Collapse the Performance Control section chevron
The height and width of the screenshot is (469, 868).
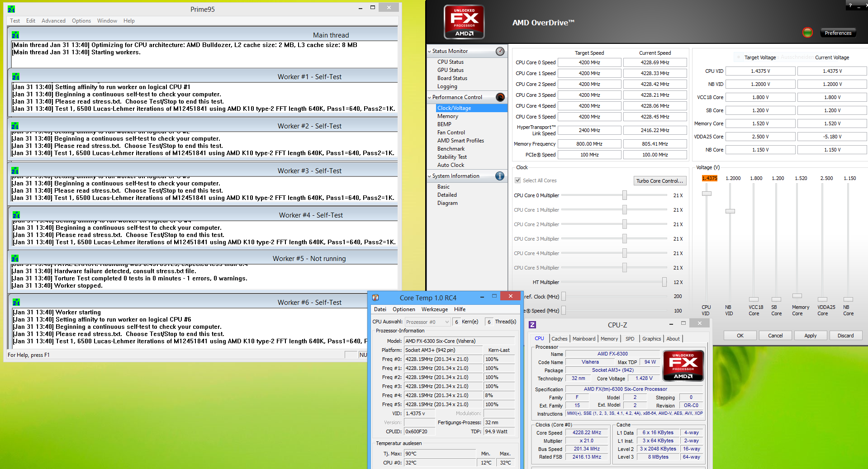[x=429, y=98]
